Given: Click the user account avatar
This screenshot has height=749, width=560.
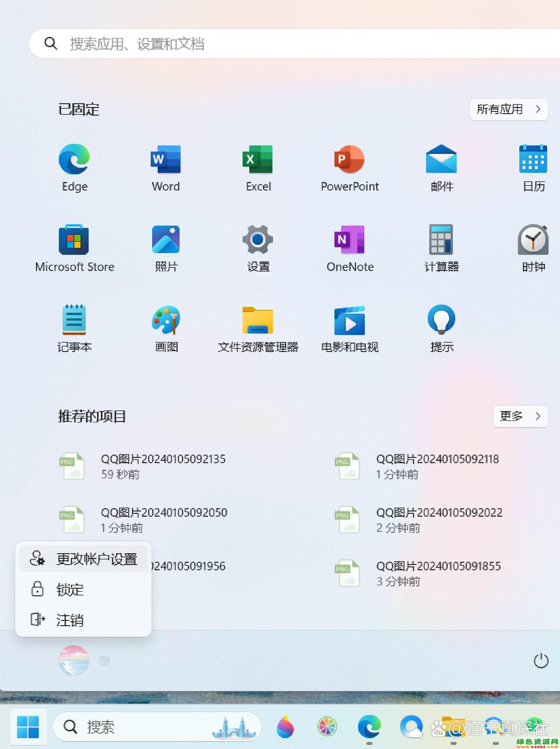Looking at the screenshot, I should point(73,661).
